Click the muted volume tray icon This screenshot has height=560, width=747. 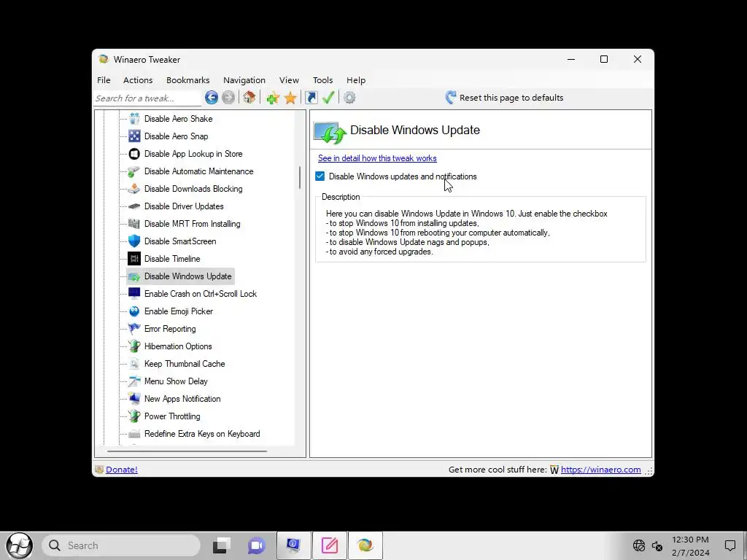[x=657, y=546]
